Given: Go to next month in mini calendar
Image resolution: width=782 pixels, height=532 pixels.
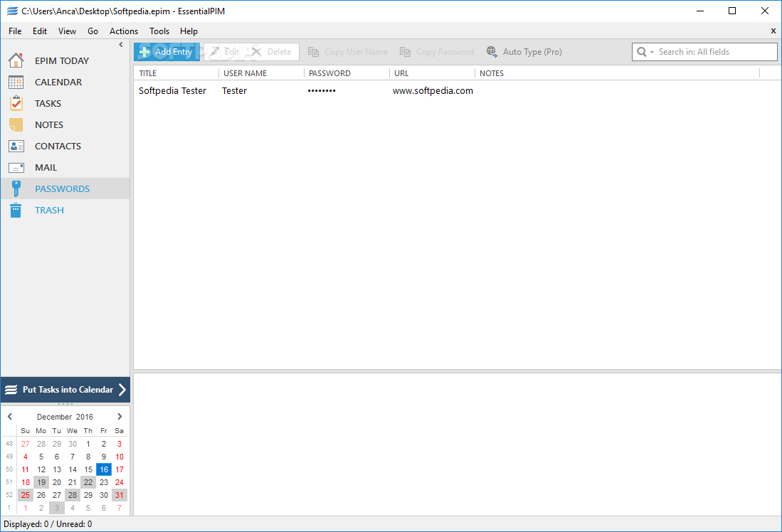Looking at the screenshot, I should click(120, 416).
